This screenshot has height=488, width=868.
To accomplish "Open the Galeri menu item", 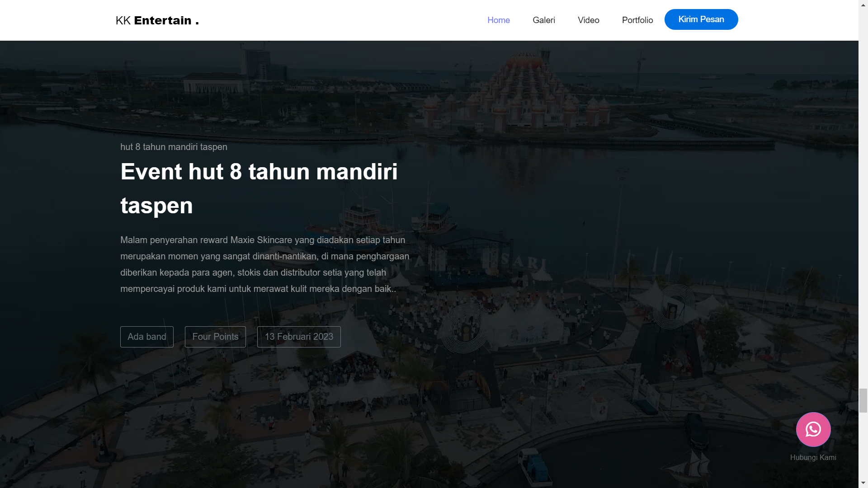I will coord(544,20).
